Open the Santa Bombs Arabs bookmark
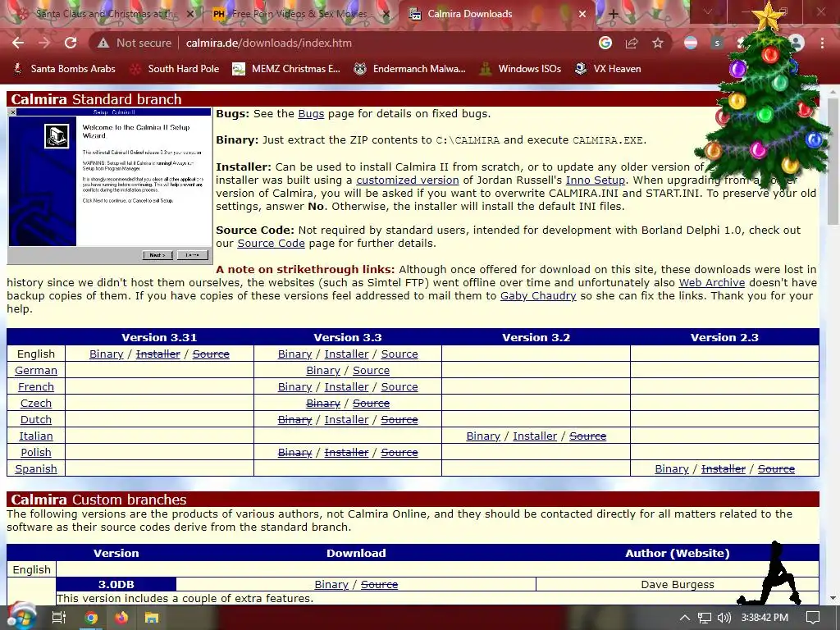This screenshot has width=840, height=630. click(64, 69)
